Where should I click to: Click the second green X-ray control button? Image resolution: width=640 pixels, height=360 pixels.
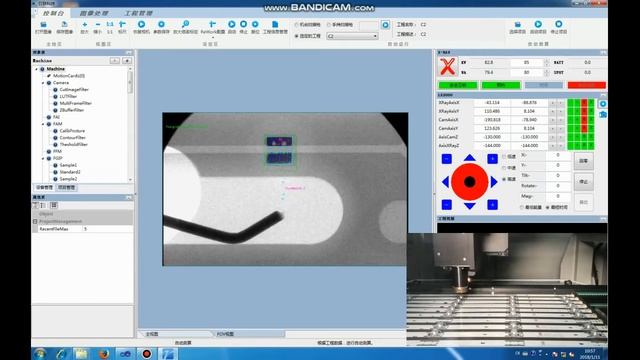point(501,85)
